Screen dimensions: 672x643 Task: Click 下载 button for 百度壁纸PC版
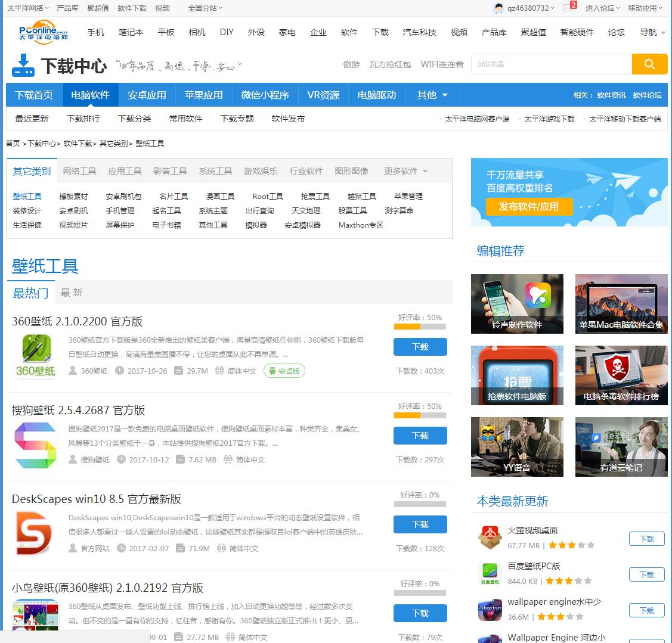pos(647,574)
